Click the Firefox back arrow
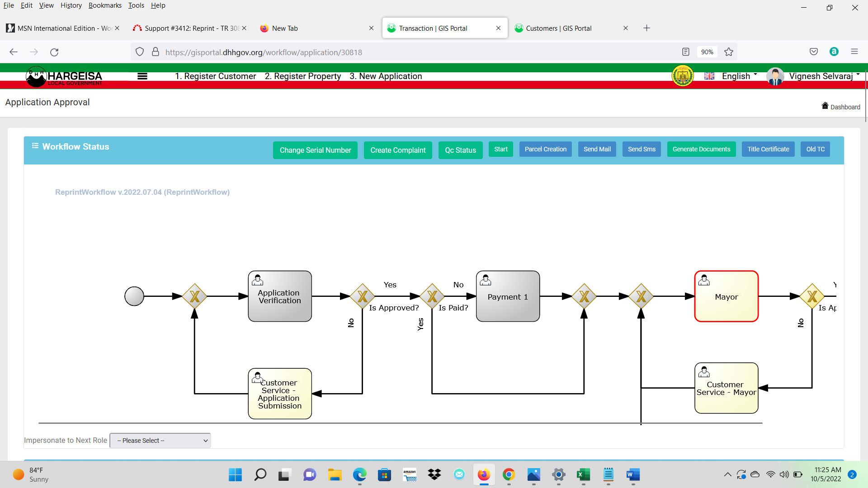 pyautogui.click(x=14, y=52)
